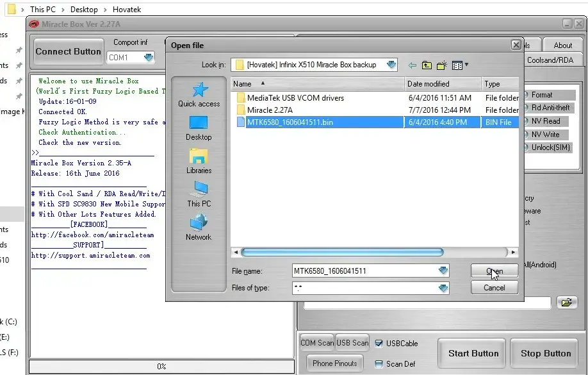Select the MTK6580_1606041511.bin file name
Image resolution: width=588 pixels, height=375 pixels.
(290, 122)
